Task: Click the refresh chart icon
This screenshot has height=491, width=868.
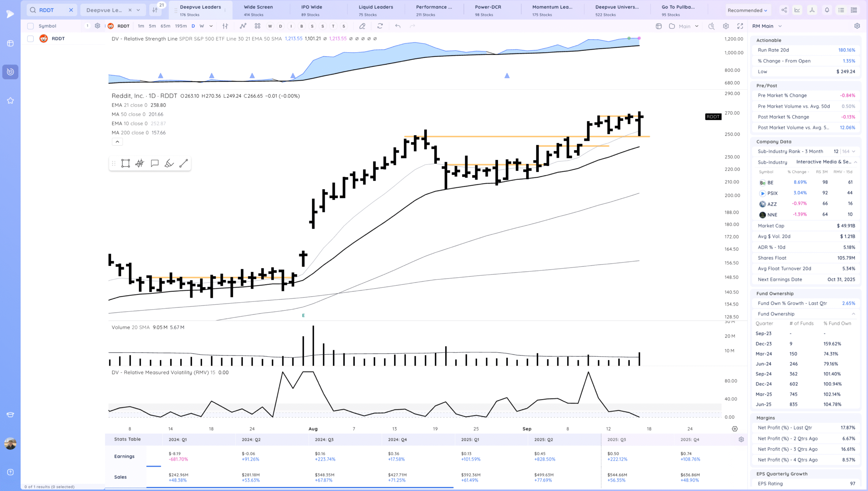Action: pos(380,26)
